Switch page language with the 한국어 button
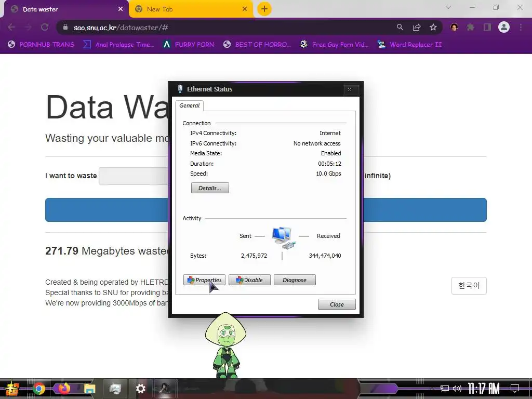The width and height of the screenshot is (532, 399). point(469,286)
